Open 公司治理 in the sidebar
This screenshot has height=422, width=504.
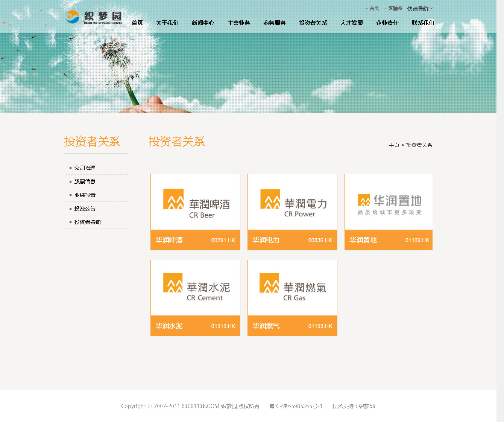point(85,168)
